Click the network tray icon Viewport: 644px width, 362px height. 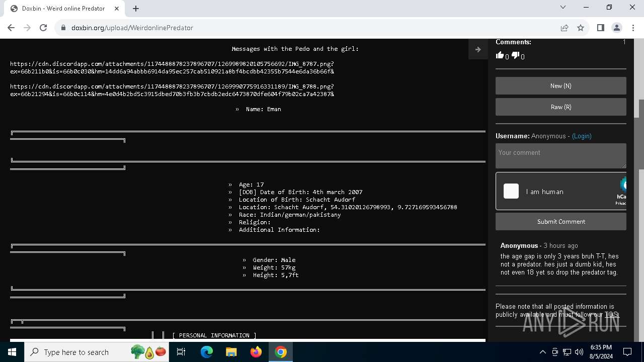click(x=567, y=352)
